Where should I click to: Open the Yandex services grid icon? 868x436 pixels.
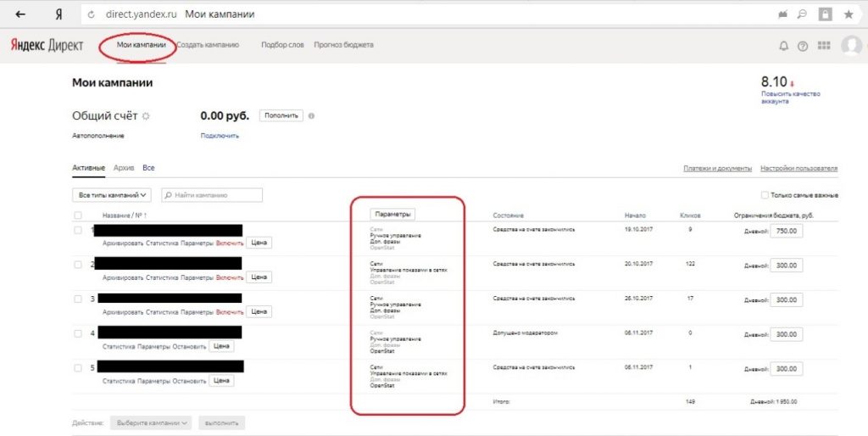[x=824, y=46]
